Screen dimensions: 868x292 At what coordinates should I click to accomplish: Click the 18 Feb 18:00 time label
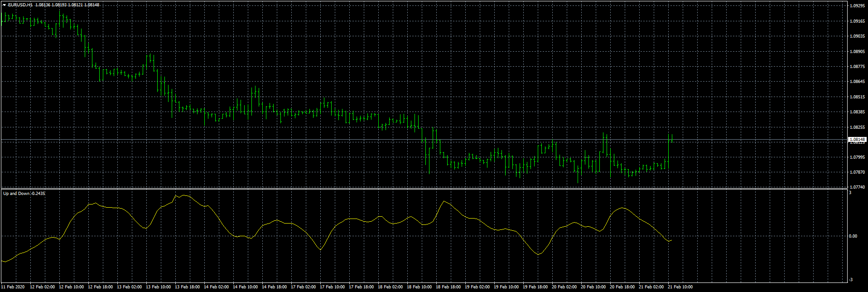(448, 287)
